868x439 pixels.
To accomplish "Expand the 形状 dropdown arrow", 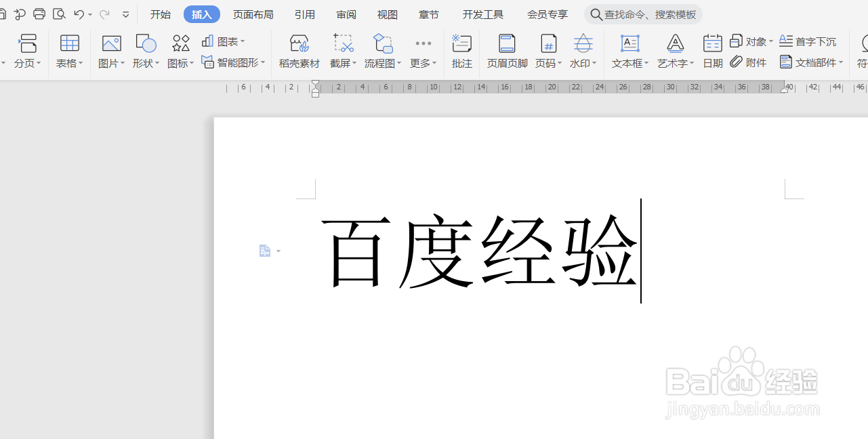I will (157, 63).
